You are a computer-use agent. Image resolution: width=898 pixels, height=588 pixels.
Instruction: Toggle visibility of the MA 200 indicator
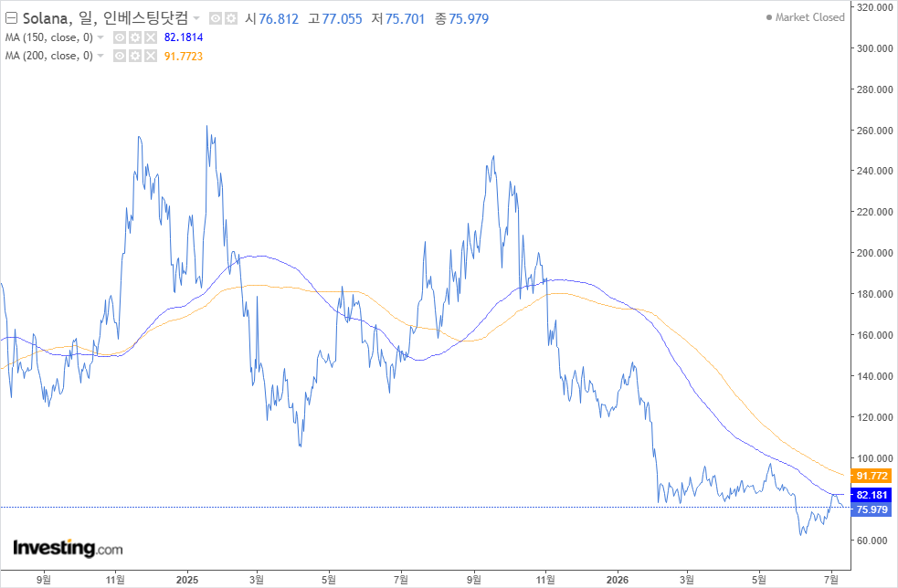point(119,56)
